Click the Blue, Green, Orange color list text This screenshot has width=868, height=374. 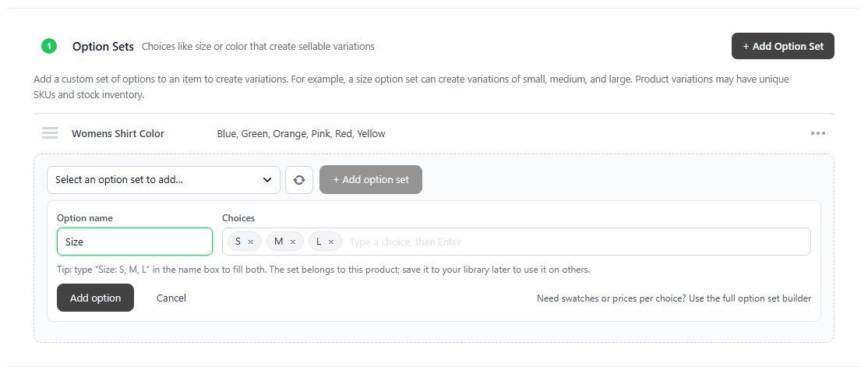point(301,133)
